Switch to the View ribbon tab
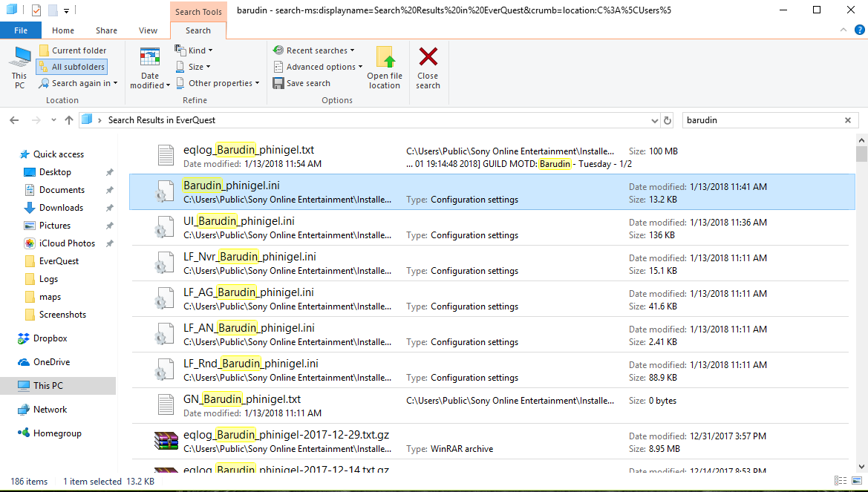 [149, 30]
